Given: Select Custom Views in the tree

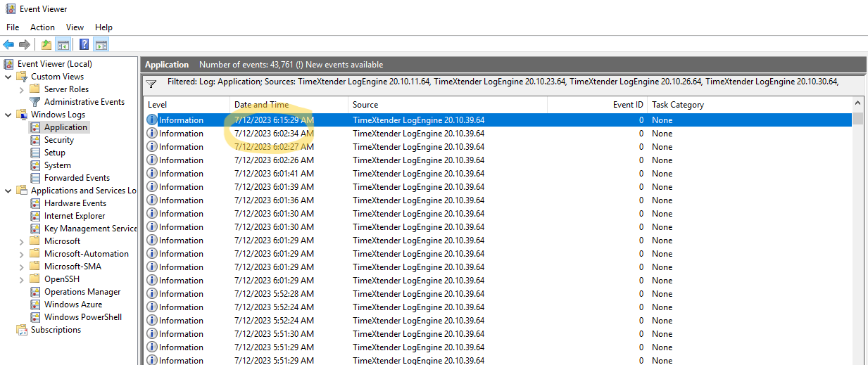Looking at the screenshot, I should pos(57,77).
